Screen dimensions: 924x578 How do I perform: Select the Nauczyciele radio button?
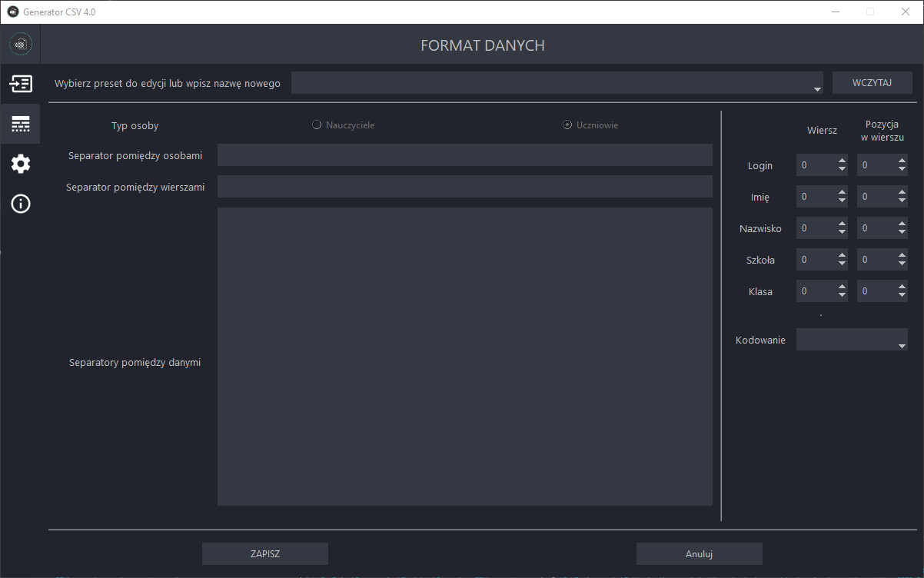(x=317, y=125)
